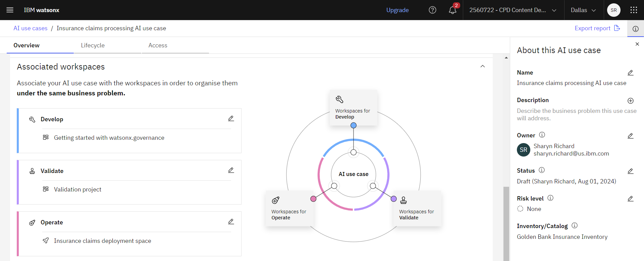Edit the Owner field

tap(630, 136)
